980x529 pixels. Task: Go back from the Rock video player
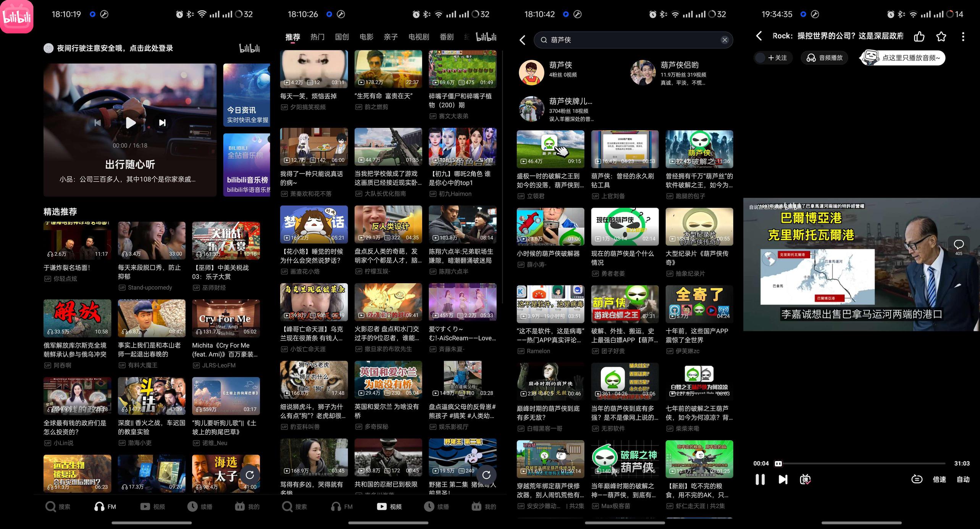coord(759,36)
